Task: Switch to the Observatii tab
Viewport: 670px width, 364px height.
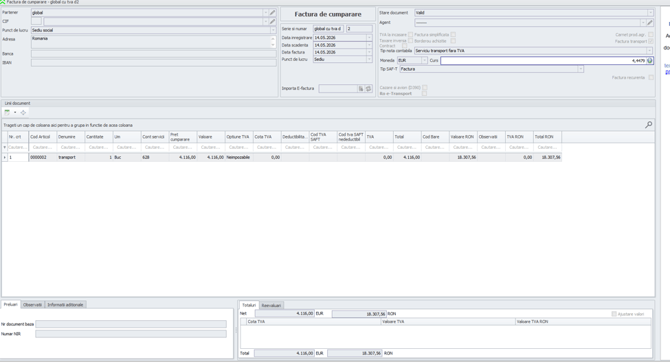Action: [32, 305]
